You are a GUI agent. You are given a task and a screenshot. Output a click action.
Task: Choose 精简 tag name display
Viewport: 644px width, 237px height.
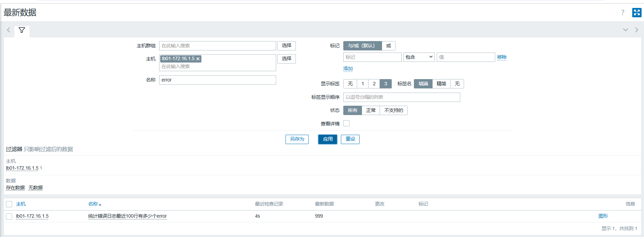click(x=441, y=84)
